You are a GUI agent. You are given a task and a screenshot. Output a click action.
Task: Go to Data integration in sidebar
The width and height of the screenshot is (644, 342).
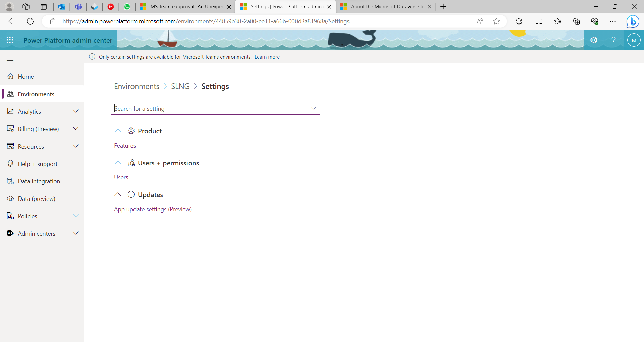tap(39, 181)
